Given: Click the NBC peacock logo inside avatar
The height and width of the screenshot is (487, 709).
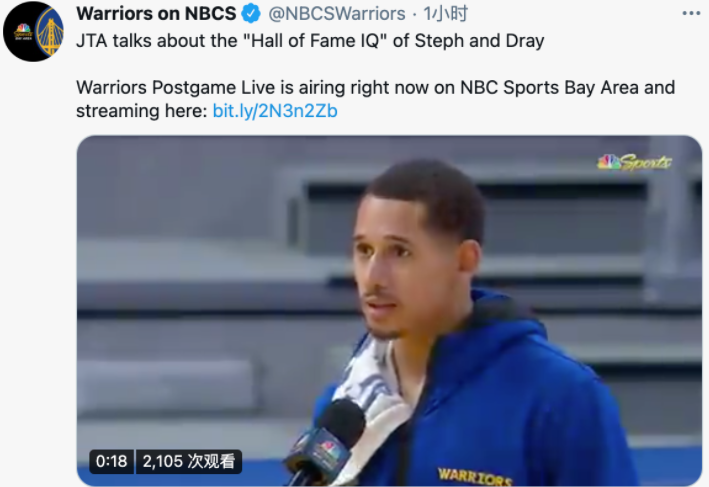Looking at the screenshot, I should click(23, 32).
